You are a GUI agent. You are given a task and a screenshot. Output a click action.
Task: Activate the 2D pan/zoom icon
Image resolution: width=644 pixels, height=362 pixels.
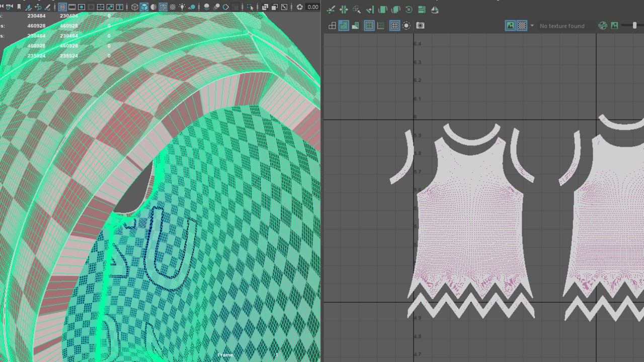tap(38, 7)
